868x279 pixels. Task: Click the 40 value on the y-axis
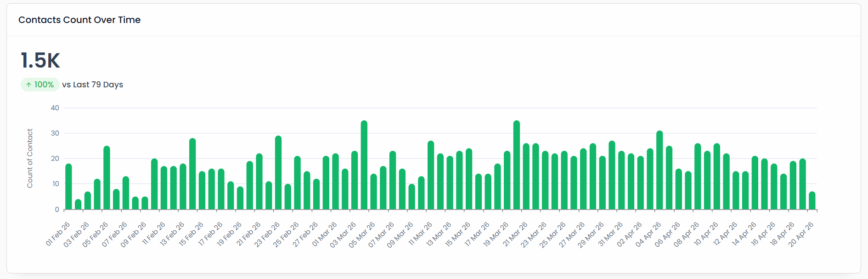pyautogui.click(x=55, y=108)
